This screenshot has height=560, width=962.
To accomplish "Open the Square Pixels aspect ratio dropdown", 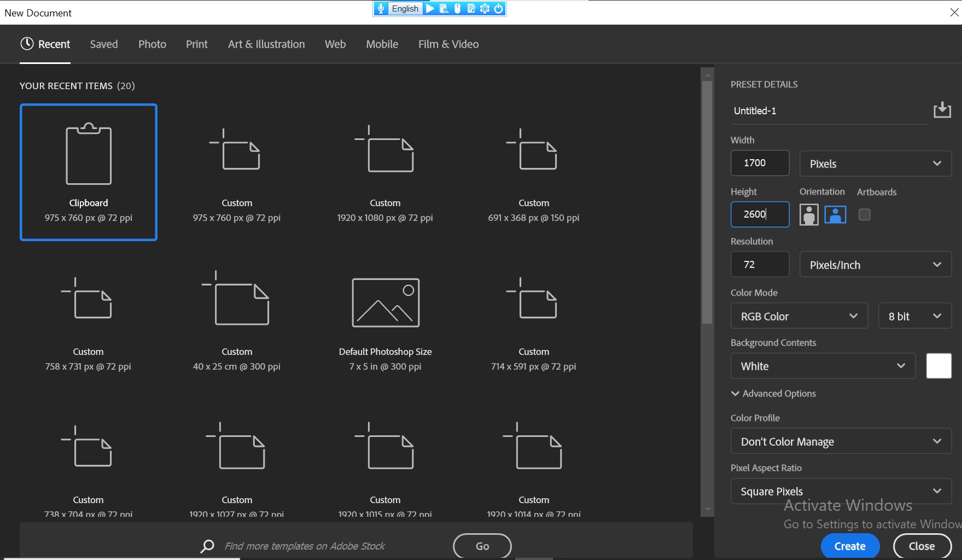I will point(841,491).
